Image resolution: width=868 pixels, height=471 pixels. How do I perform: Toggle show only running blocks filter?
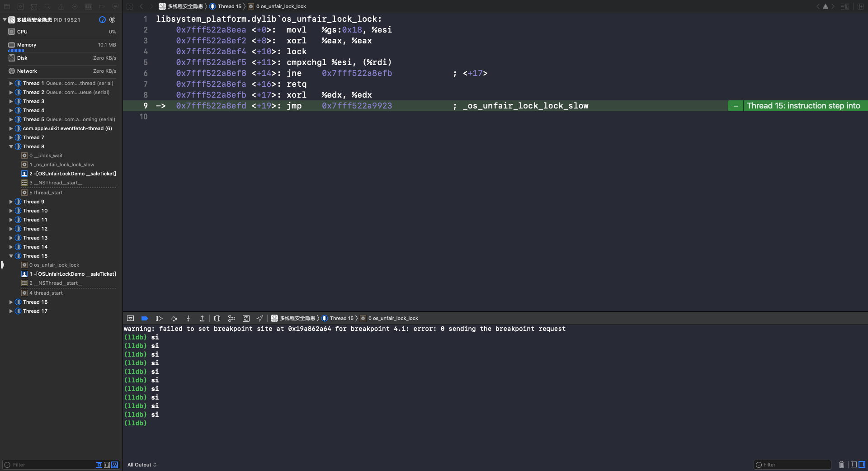[x=107, y=465]
